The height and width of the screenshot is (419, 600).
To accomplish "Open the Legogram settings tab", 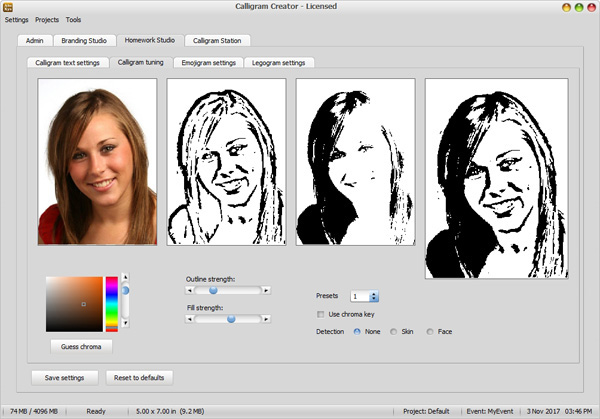I will (x=279, y=63).
